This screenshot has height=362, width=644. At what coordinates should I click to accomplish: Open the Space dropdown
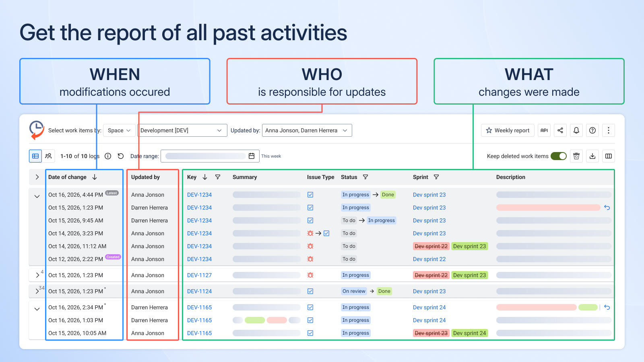coord(119,130)
